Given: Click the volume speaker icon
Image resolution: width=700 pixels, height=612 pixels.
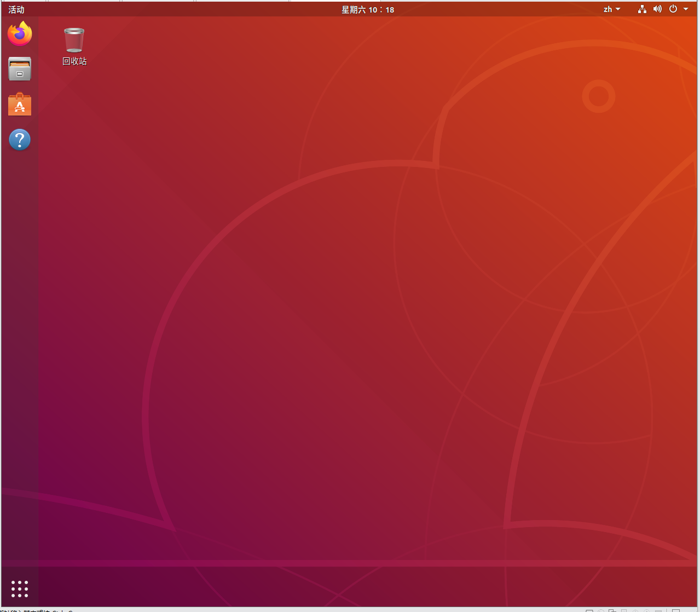Looking at the screenshot, I should coord(657,9).
